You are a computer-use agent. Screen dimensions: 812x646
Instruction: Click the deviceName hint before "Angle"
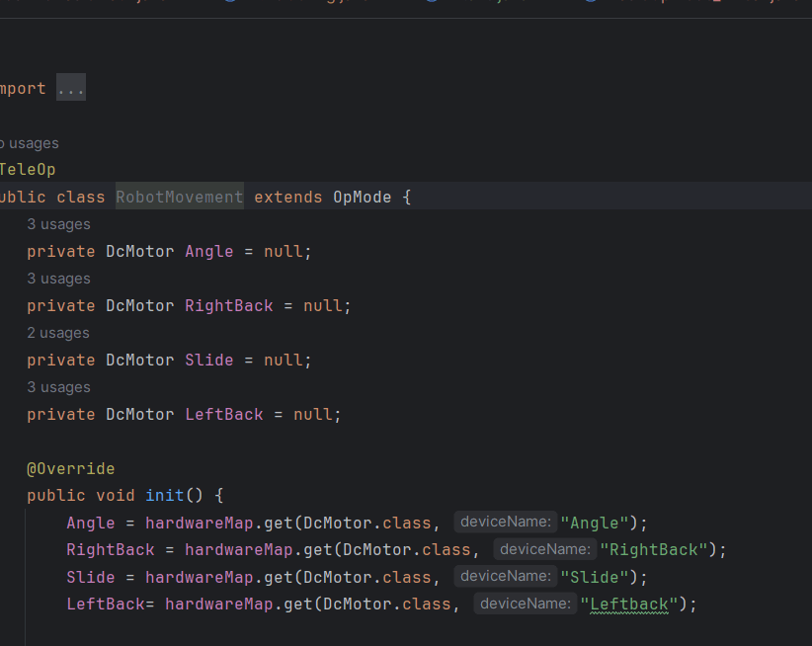[x=505, y=522]
